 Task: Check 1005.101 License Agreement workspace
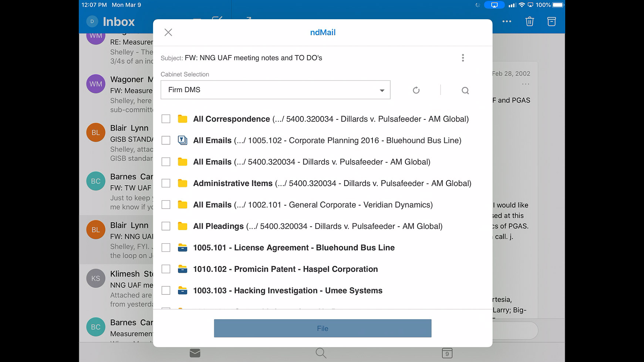[166, 248]
